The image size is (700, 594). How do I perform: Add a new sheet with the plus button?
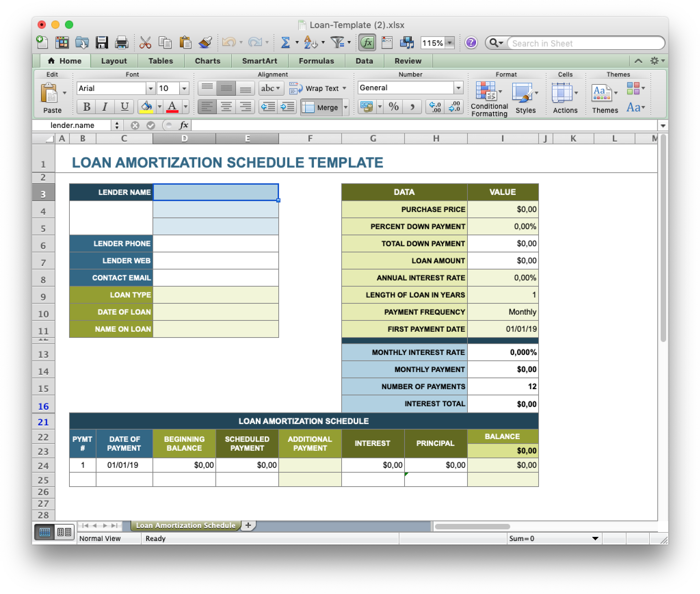click(x=249, y=526)
